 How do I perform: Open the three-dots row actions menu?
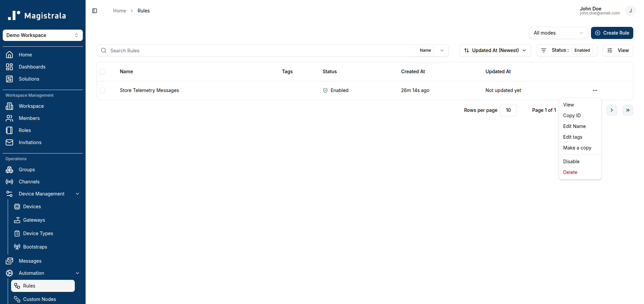point(595,90)
